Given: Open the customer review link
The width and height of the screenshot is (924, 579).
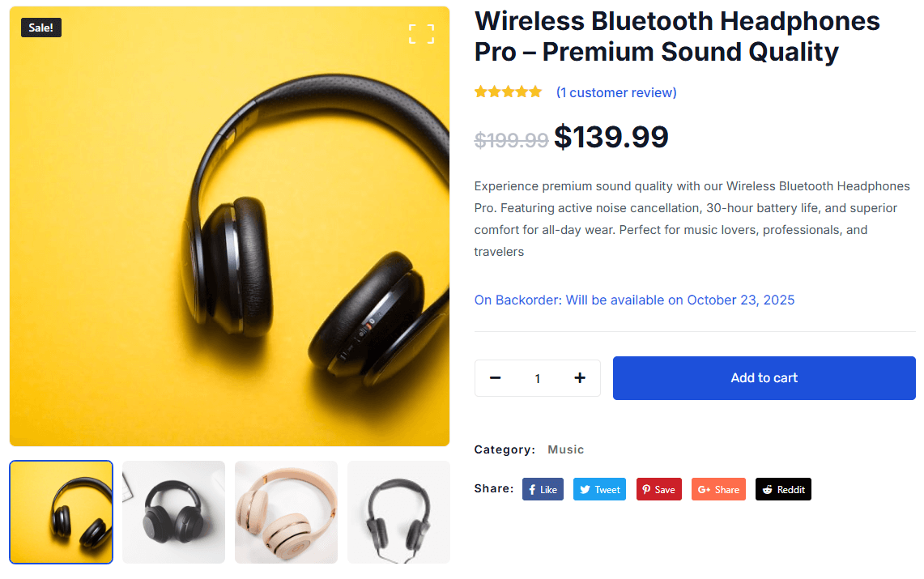Looking at the screenshot, I should (x=616, y=92).
